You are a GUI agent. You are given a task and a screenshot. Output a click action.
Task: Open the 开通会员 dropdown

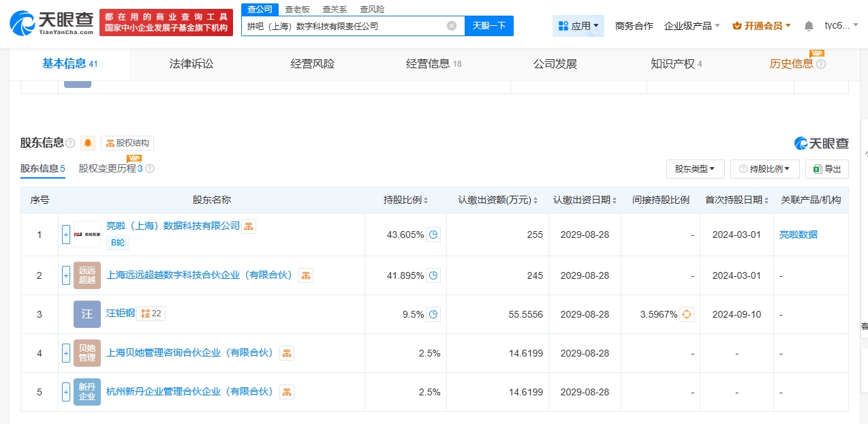point(762,26)
